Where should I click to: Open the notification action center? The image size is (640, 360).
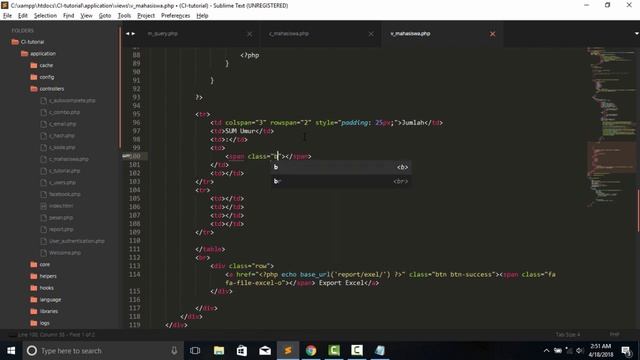(x=627, y=351)
